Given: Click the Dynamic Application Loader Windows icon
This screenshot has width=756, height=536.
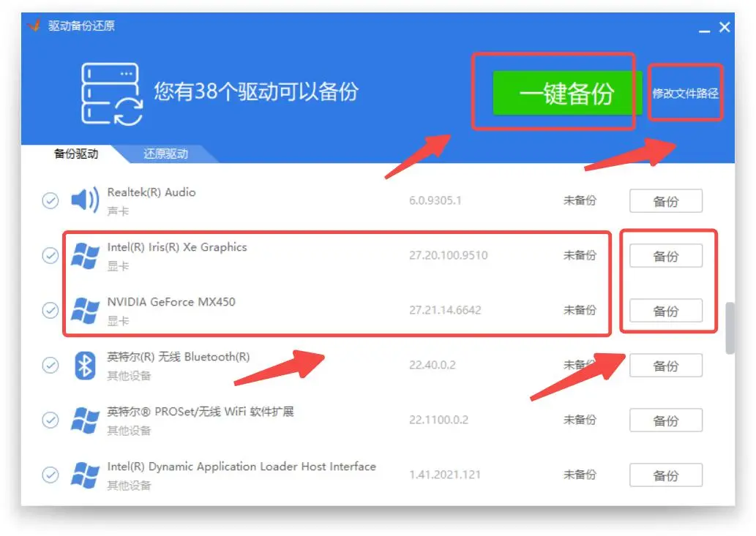Looking at the screenshot, I should 85,475.
